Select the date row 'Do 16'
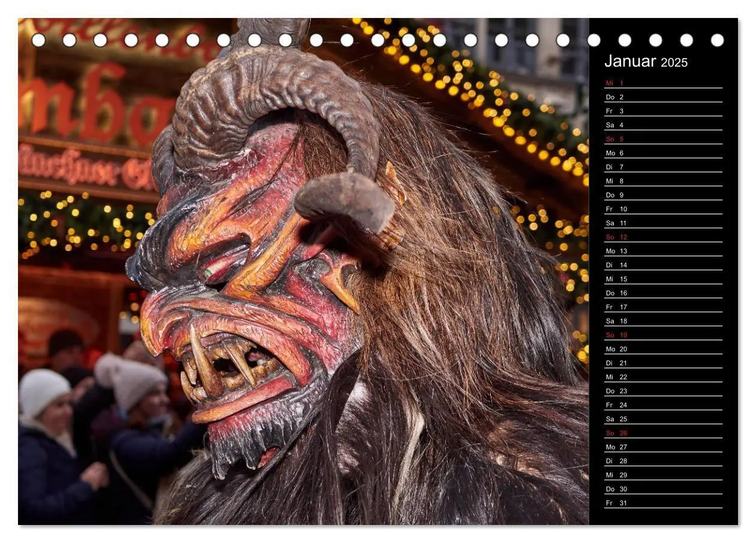 tap(663, 293)
